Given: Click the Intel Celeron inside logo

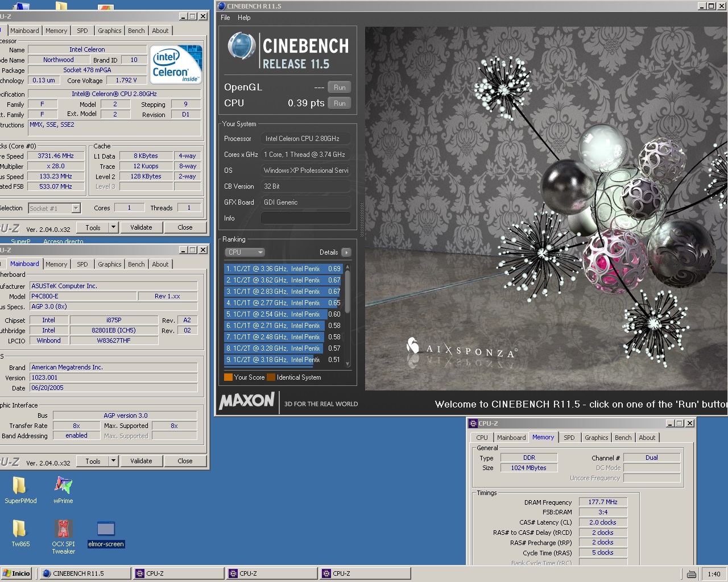Looking at the screenshot, I should click(x=176, y=64).
